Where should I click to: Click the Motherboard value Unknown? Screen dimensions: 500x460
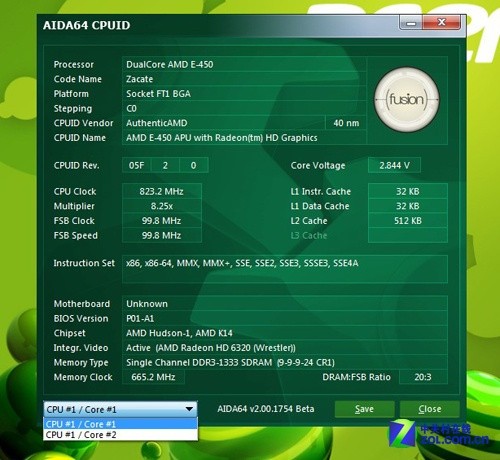tap(285, 304)
